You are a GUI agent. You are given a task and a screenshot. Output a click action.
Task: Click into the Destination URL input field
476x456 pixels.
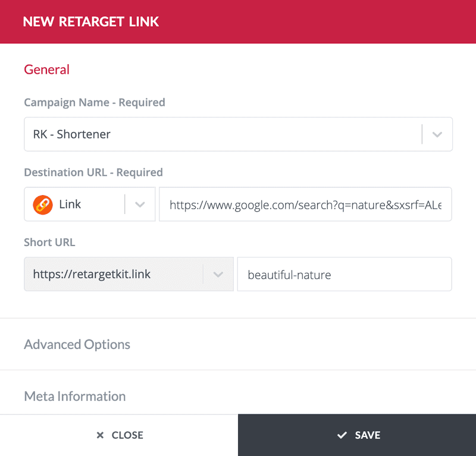pyautogui.click(x=305, y=204)
